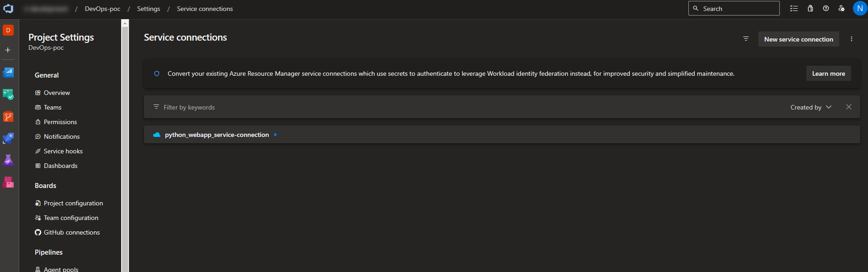This screenshot has width=868, height=272.
Task: Open the Boards hub icon
Action: click(x=8, y=72)
